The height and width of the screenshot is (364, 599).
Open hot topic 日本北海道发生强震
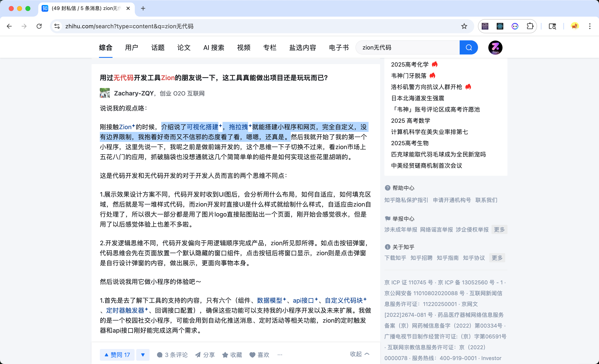pyautogui.click(x=417, y=98)
